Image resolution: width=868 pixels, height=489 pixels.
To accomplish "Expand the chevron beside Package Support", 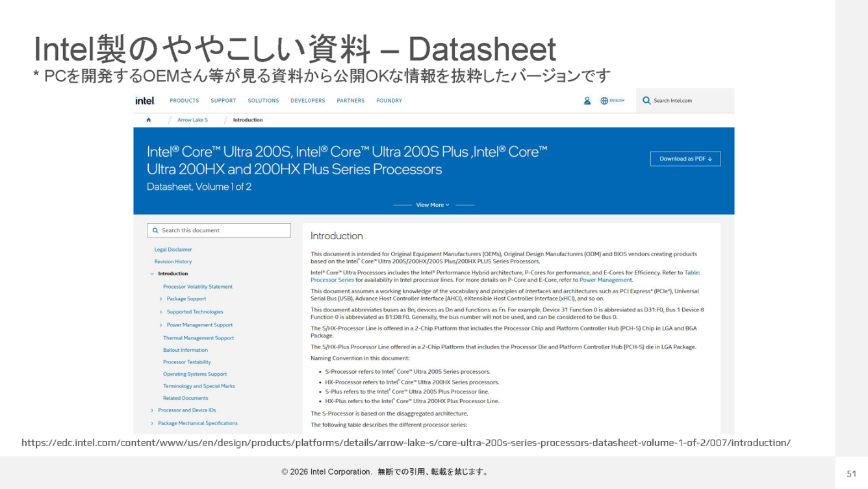I will (x=161, y=299).
